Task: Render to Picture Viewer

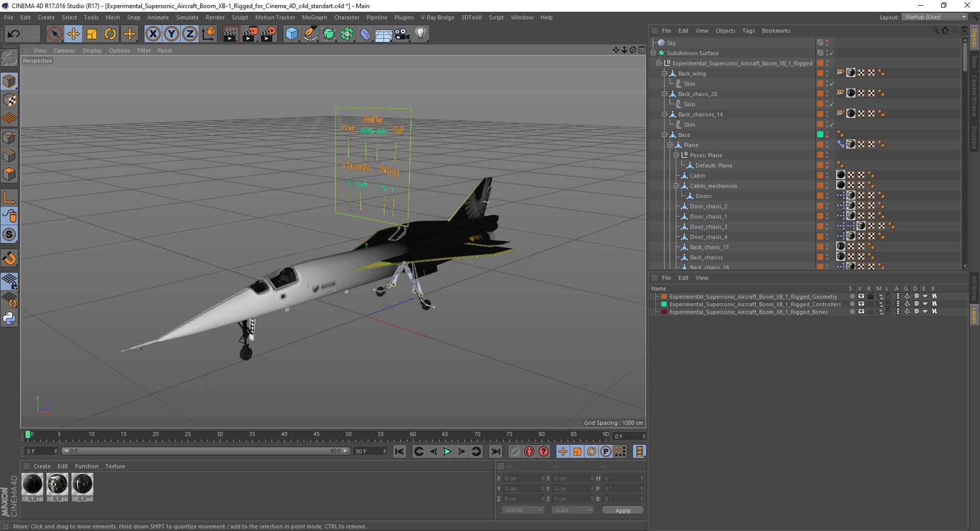Action: (250, 34)
